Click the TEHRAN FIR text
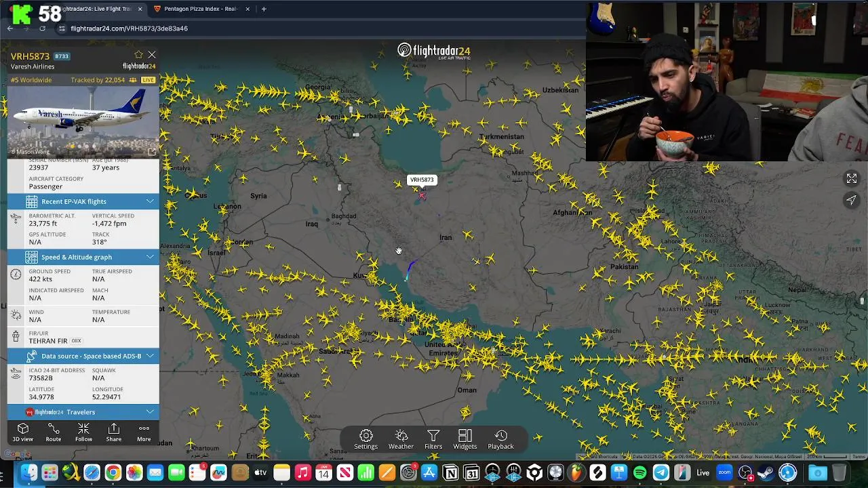This screenshot has width=868, height=488. (48, 341)
